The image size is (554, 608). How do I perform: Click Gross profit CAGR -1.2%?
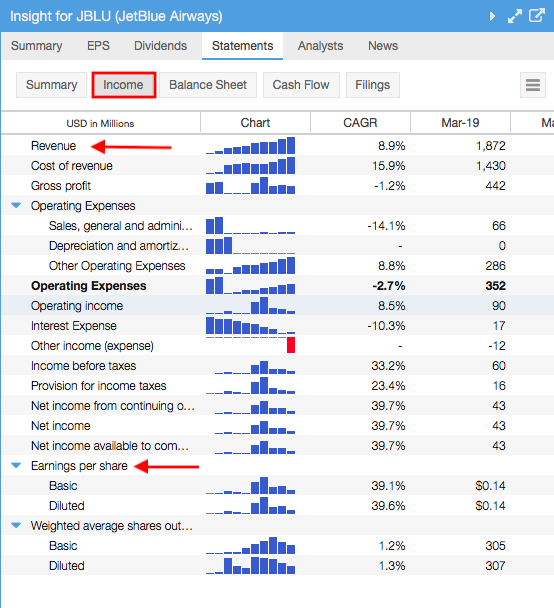390,186
